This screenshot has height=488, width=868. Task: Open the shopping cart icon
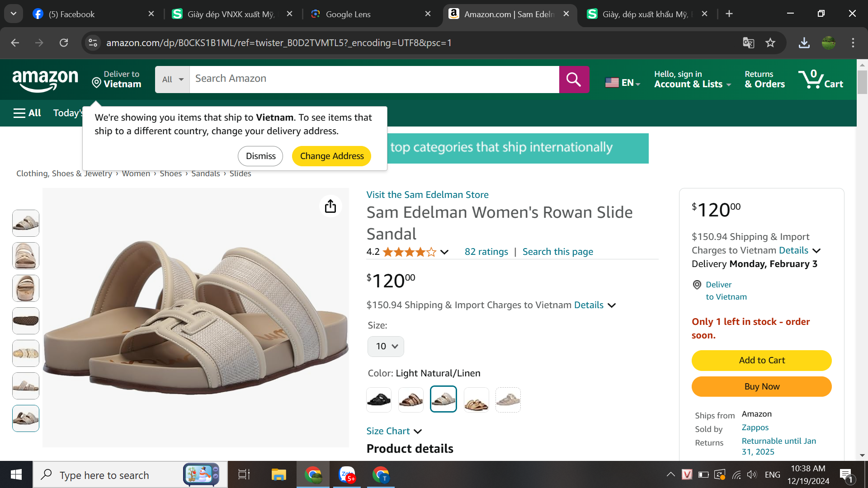click(820, 80)
